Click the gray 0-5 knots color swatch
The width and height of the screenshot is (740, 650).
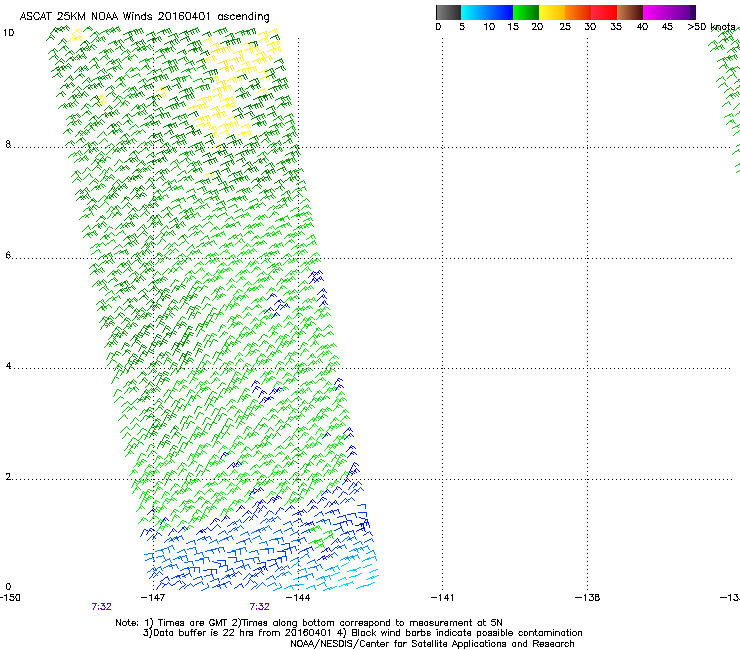click(x=448, y=12)
